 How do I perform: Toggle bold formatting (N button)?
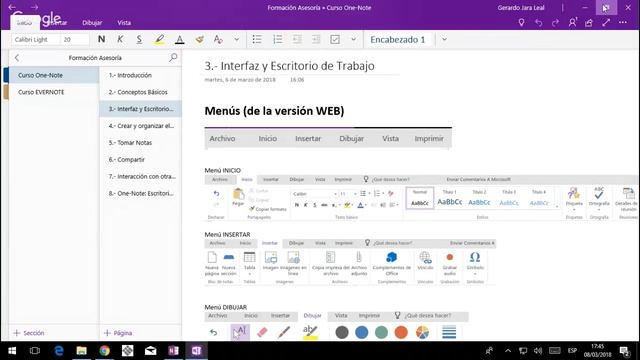click(101, 40)
